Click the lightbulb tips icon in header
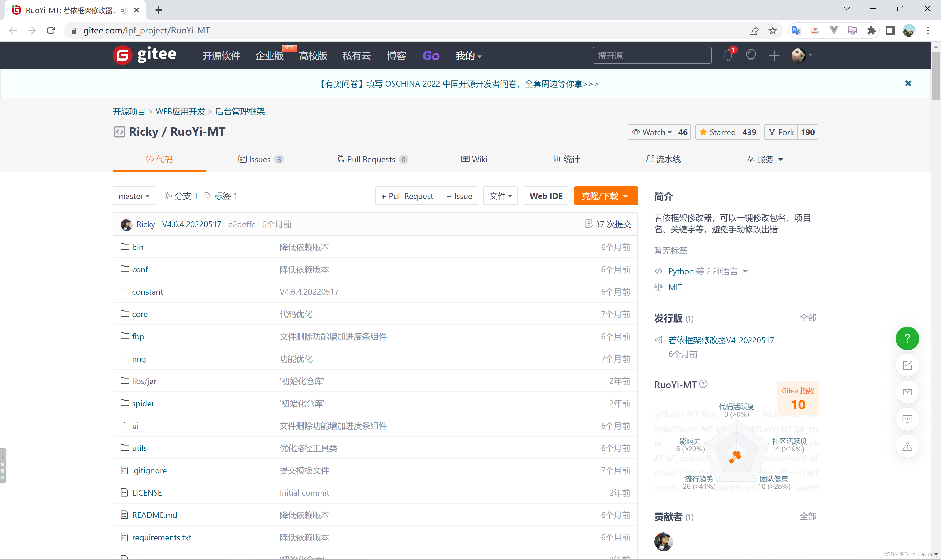Viewport: 941px width, 560px height. 751,56
